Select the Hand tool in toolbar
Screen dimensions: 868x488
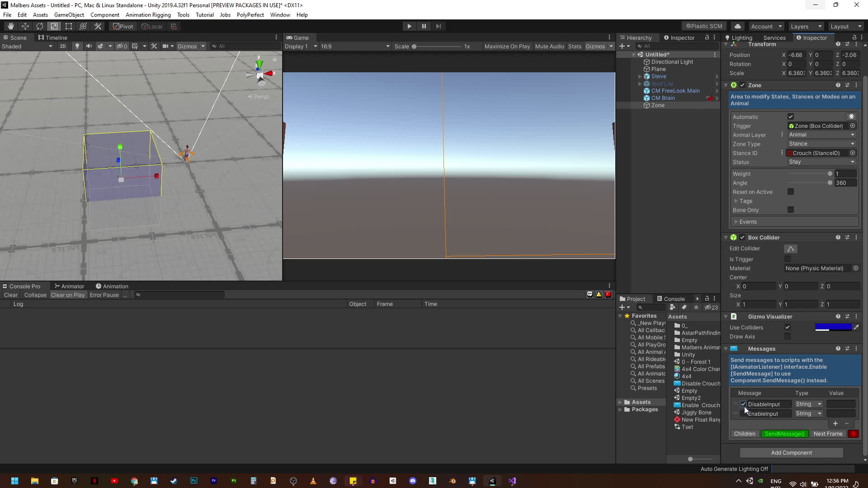tap(10, 26)
